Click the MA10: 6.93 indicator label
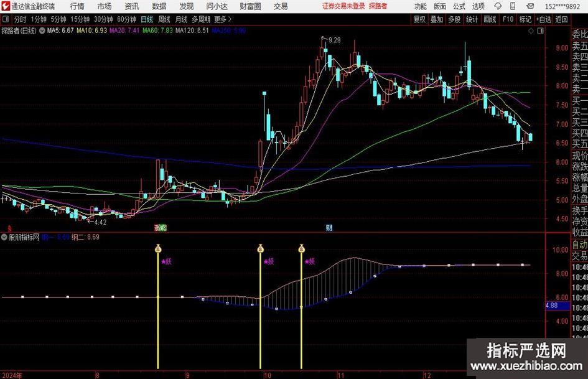Image resolution: width=588 pixels, height=379 pixels. pyautogui.click(x=91, y=30)
